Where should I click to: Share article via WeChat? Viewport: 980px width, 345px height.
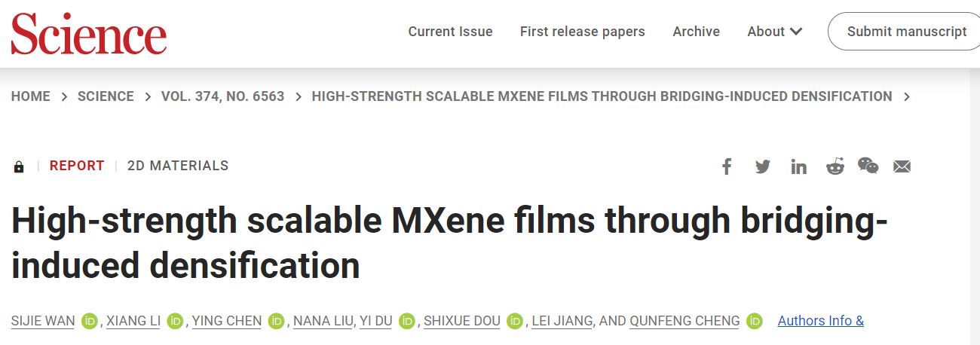pyautogui.click(x=868, y=166)
